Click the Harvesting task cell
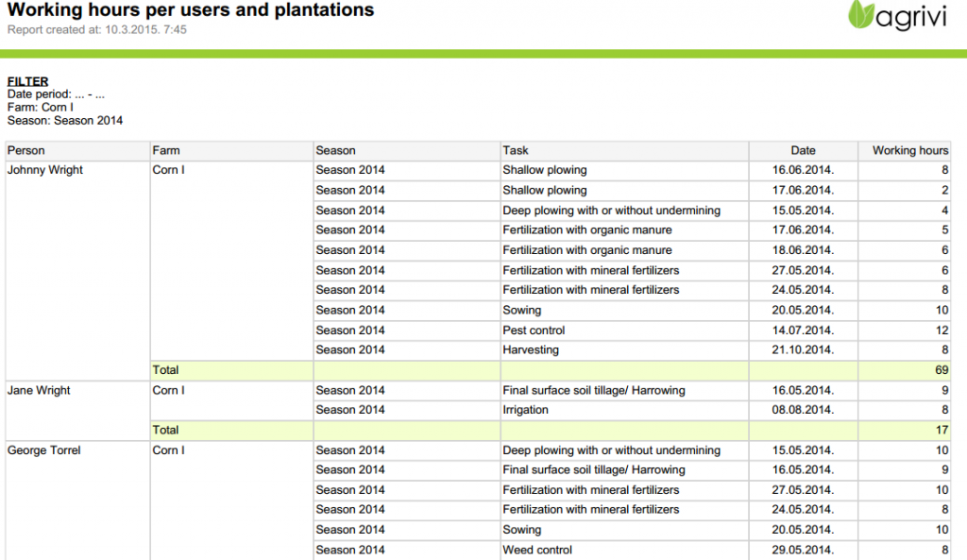The width and height of the screenshot is (967, 560). 531,349
